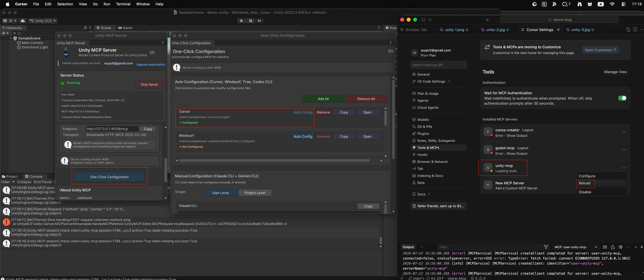Screen dimensions: 644x280
Task: Clear output with the list-clear icon
Action: pos(605,247)
